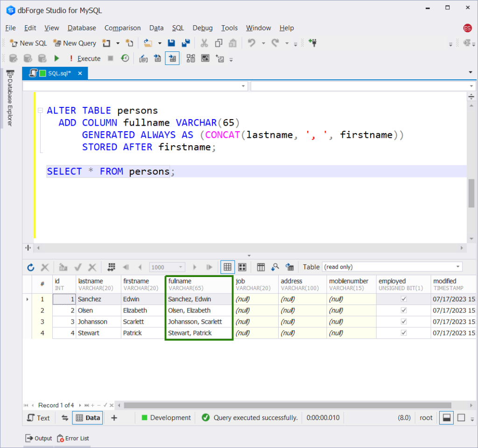Click the Open File folder icon

click(x=148, y=43)
